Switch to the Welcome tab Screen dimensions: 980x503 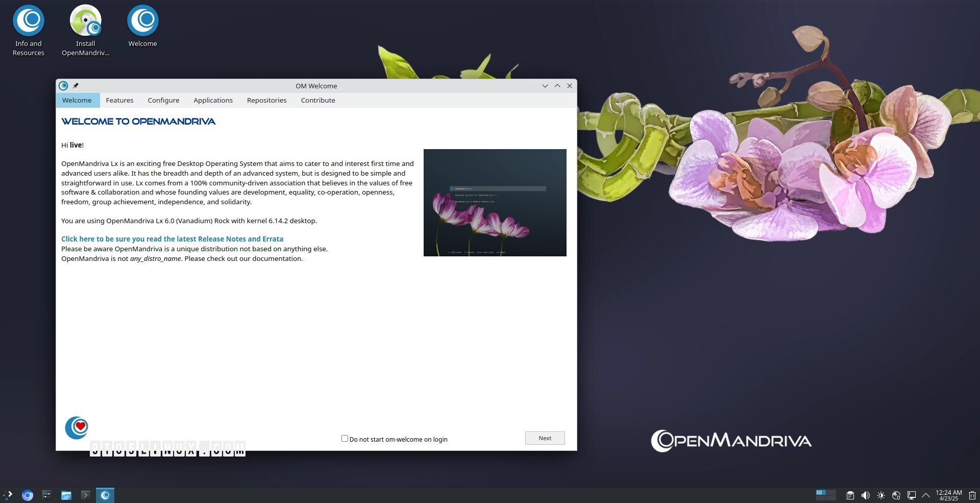(x=77, y=101)
